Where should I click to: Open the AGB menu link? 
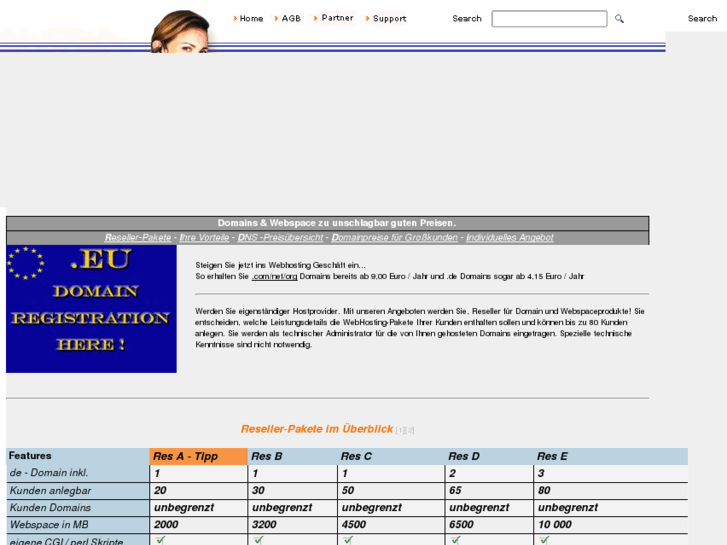point(291,19)
